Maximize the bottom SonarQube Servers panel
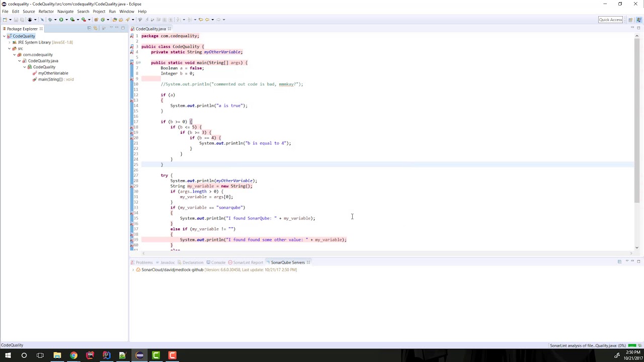This screenshot has height=362, width=644. pyautogui.click(x=638, y=261)
